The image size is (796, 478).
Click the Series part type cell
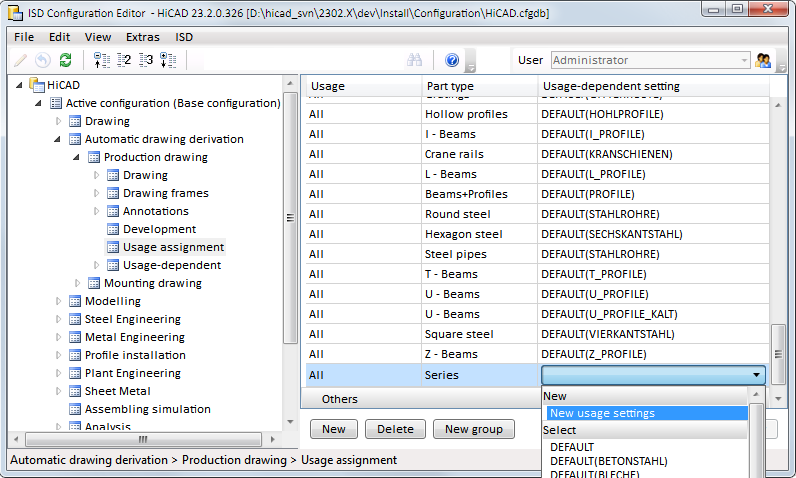[479, 375]
